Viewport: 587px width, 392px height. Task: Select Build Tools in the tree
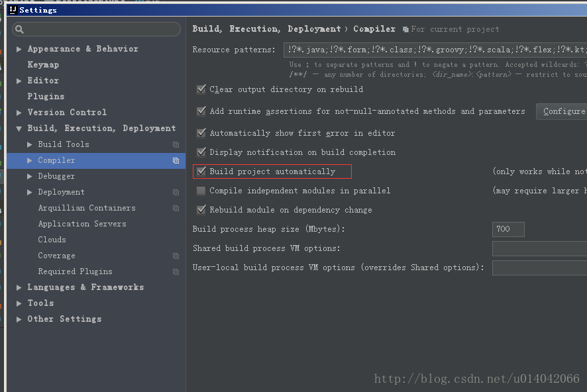64,144
